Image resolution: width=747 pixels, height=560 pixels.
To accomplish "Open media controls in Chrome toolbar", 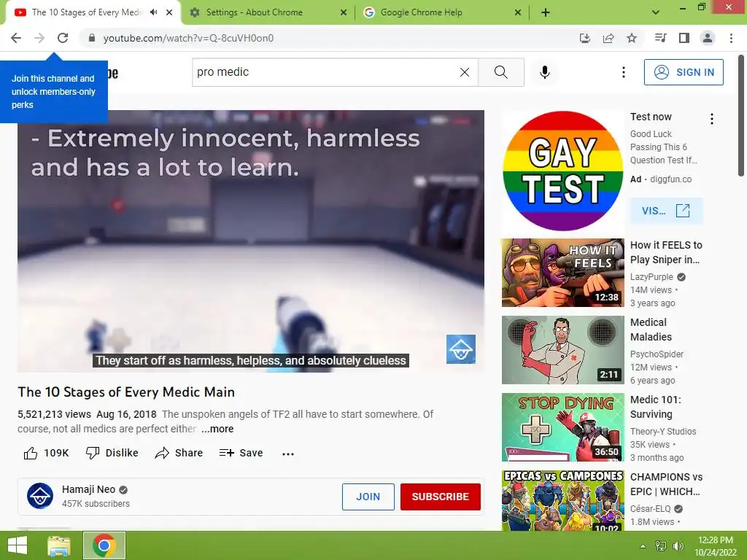I will tap(661, 38).
